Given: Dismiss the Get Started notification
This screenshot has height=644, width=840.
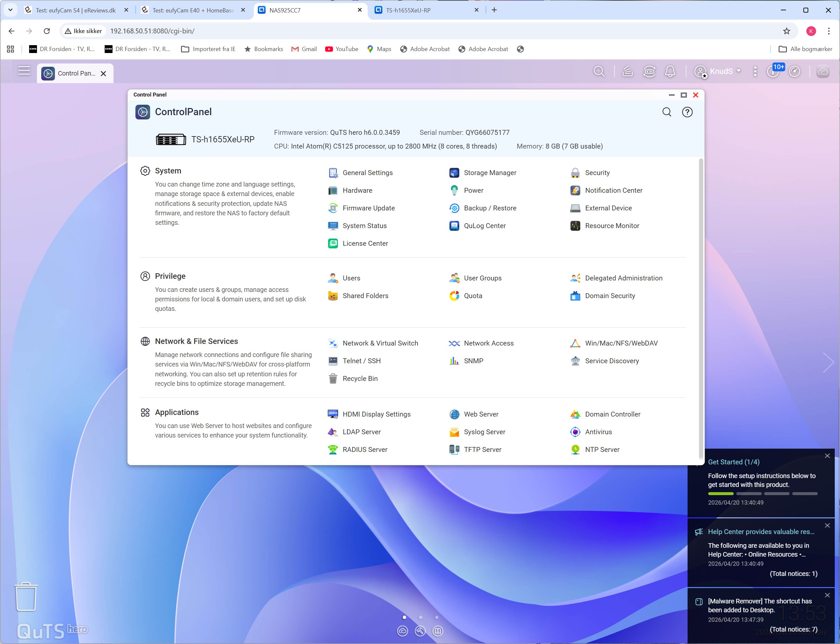Looking at the screenshot, I should click(x=827, y=456).
